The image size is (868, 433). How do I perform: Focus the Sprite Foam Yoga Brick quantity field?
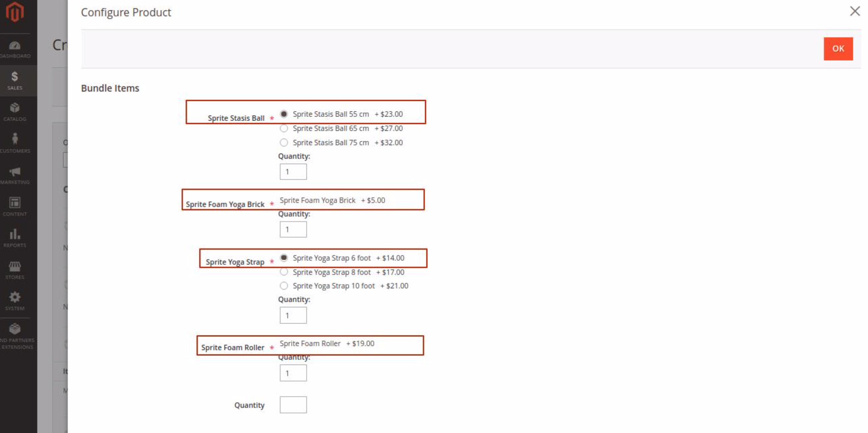coord(293,229)
